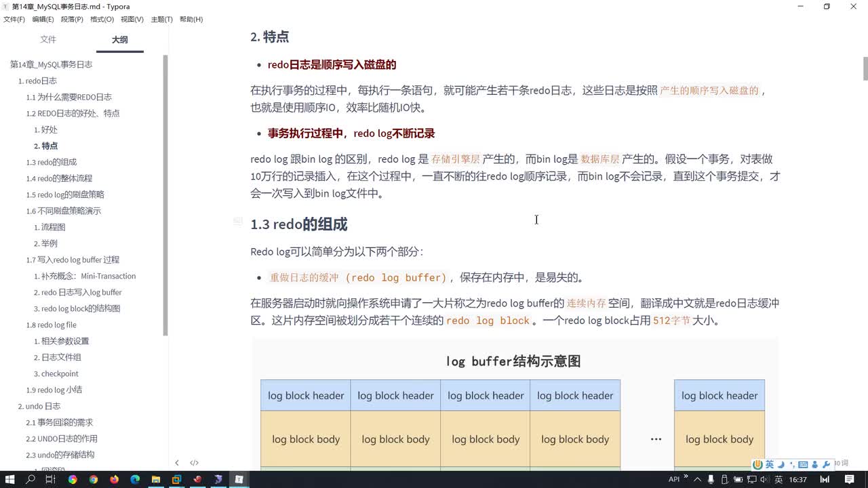868x488 pixels.
Task: Launch the colorful browser icon beside Task View
Action: [73, 479]
